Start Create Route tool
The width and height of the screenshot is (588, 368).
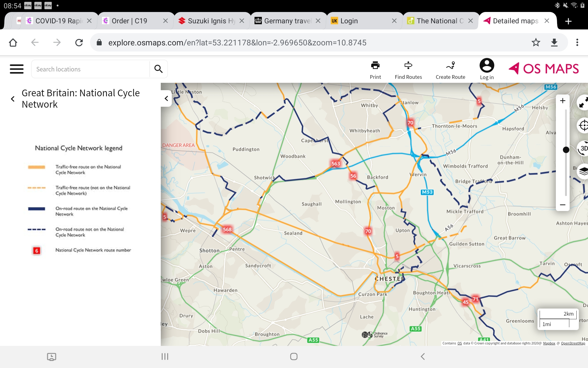click(450, 70)
